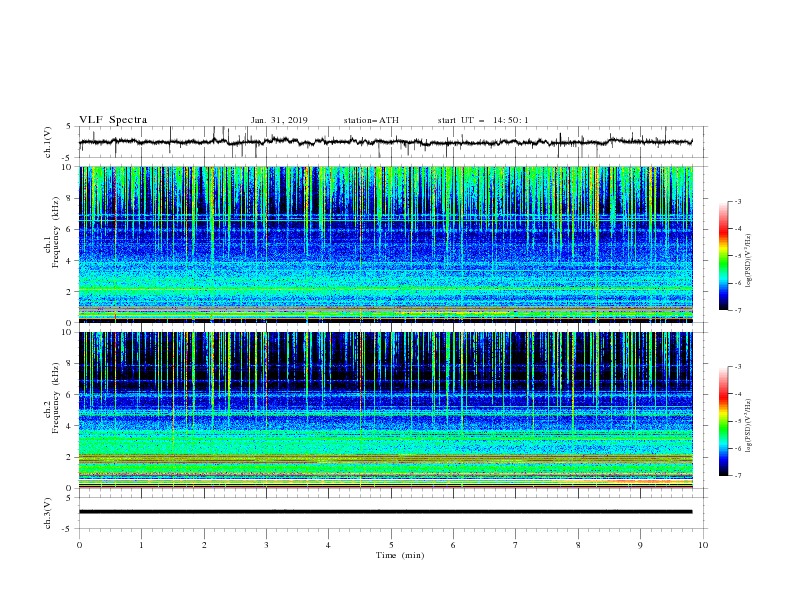Click the time axis tick label "7"

tap(516, 545)
